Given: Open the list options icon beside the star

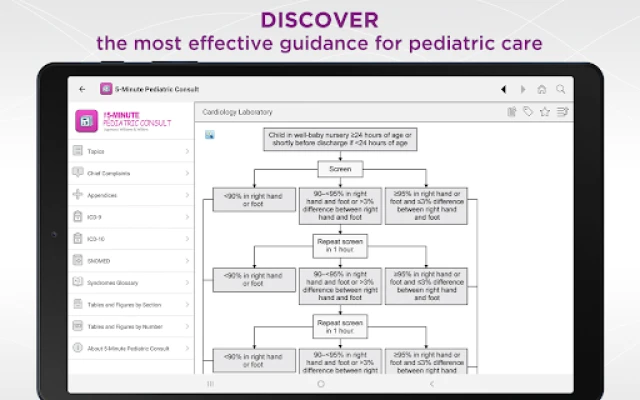Looking at the screenshot, I should point(562,111).
